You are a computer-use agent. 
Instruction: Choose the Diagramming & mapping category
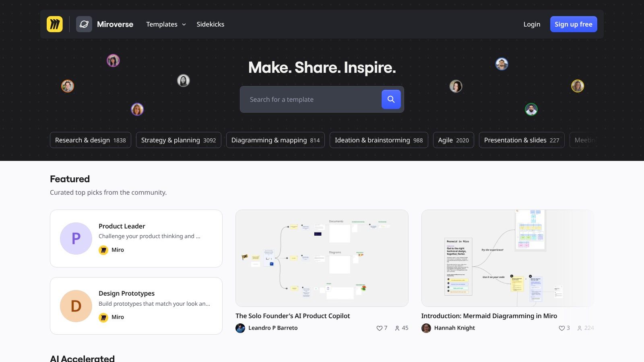[275, 140]
